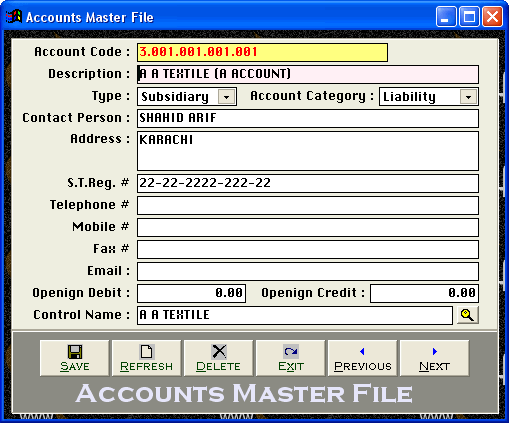This screenshot has width=509, height=423.
Task: Click the application icon in the title bar
Action: (14, 17)
